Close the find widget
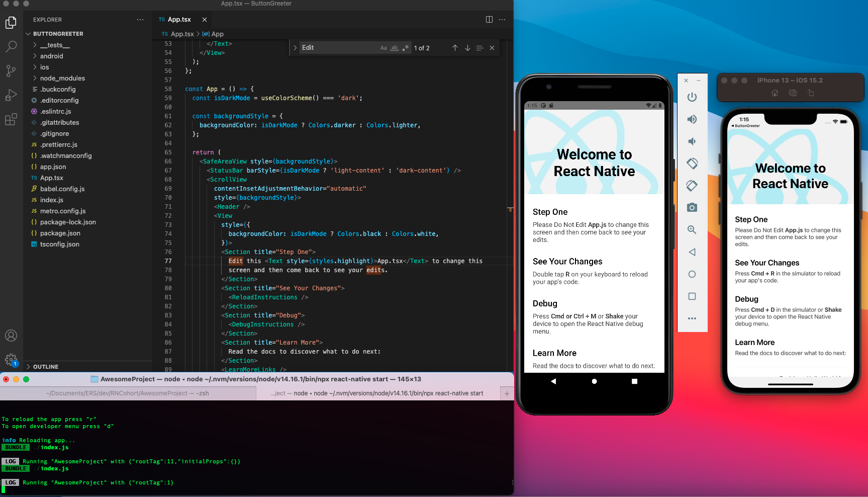 coord(492,48)
